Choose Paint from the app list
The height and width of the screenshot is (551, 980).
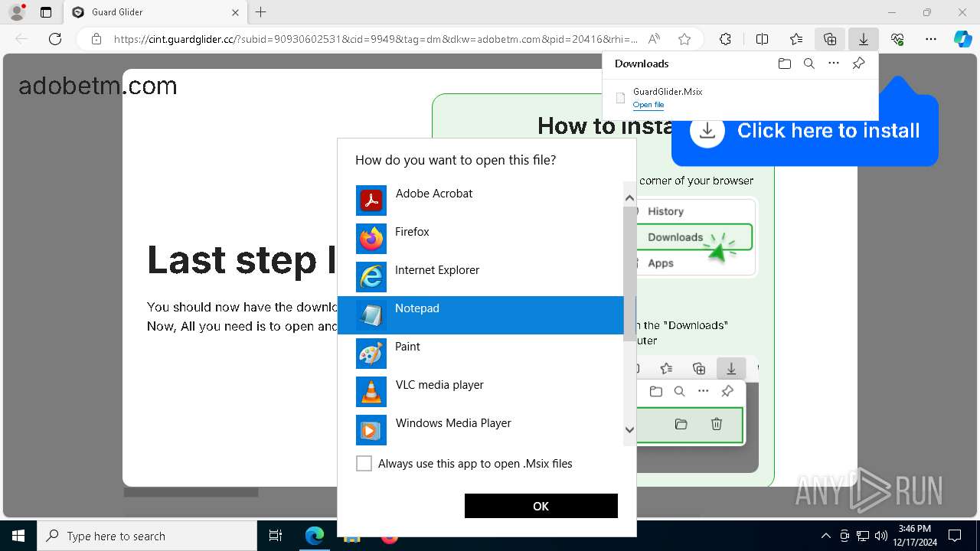tap(481, 354)
